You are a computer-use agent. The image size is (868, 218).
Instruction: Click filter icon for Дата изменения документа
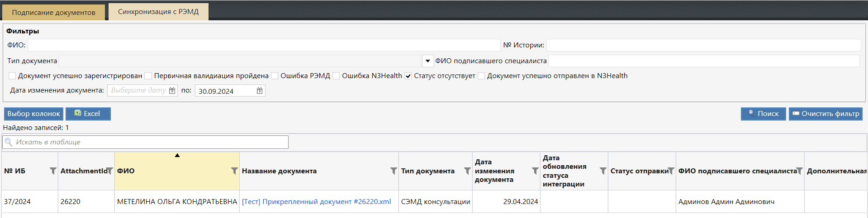pos(535,171)
